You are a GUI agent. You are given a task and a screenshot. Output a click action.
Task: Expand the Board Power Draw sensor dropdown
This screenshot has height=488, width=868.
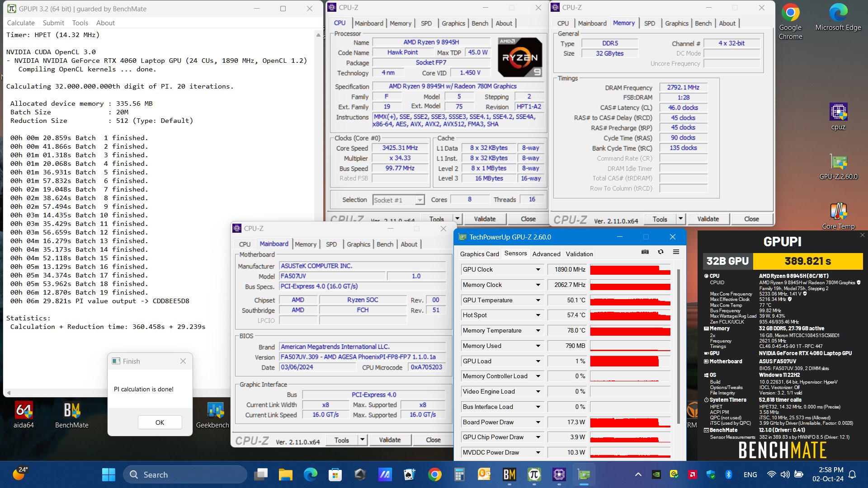(x=538, y=422)
